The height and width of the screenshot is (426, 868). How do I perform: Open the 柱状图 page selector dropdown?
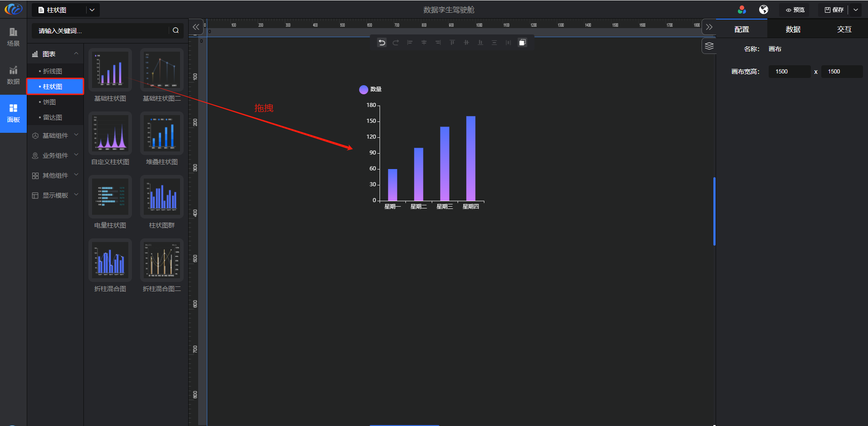[92, 10]
